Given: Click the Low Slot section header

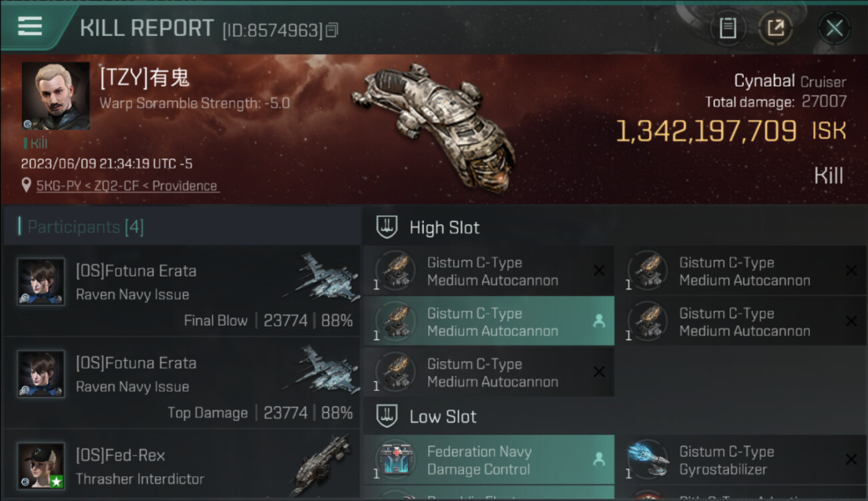Looking at the screenshot, I should pos(443,416).
